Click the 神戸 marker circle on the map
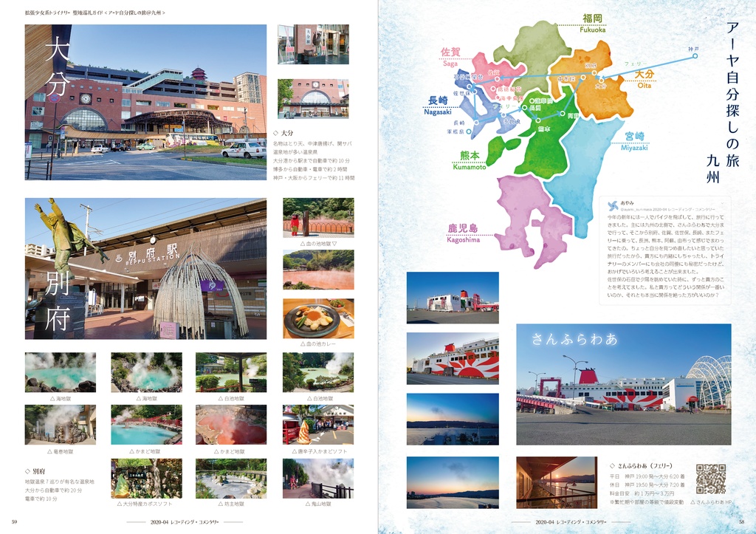The image size is (756, 534). point(695,56)
